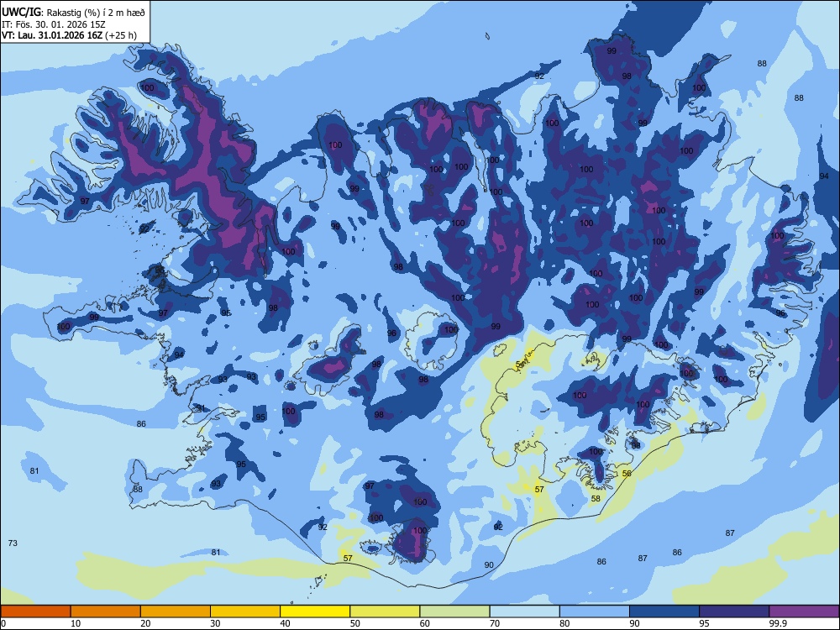
Task: Pick the 20–30 light orange legend swatch
Action: click(x=176, y=612)
